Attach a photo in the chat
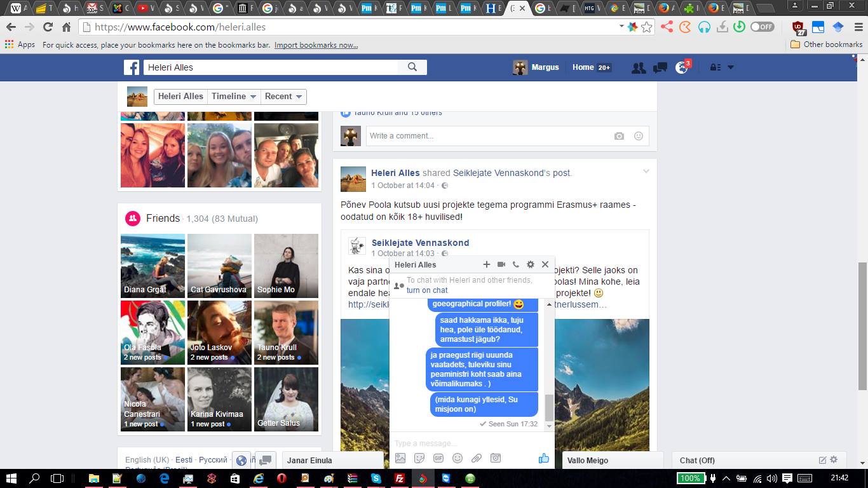The image size is (868, 488). 400,458
